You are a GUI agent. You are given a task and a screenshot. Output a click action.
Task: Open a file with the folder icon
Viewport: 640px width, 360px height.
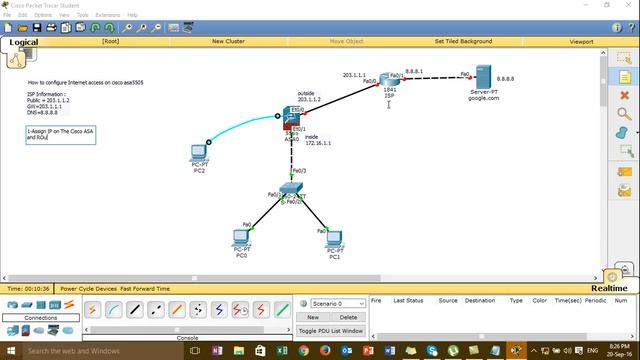22,28
